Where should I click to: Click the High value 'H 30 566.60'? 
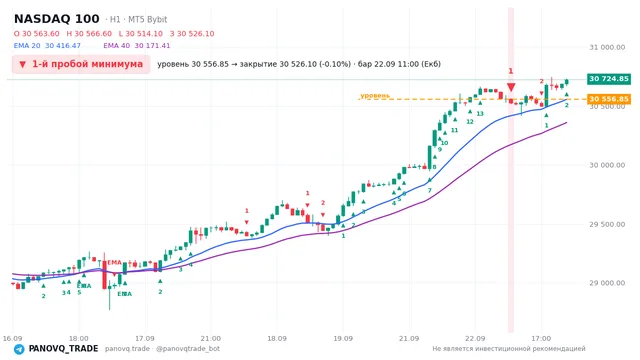(89, 33)
